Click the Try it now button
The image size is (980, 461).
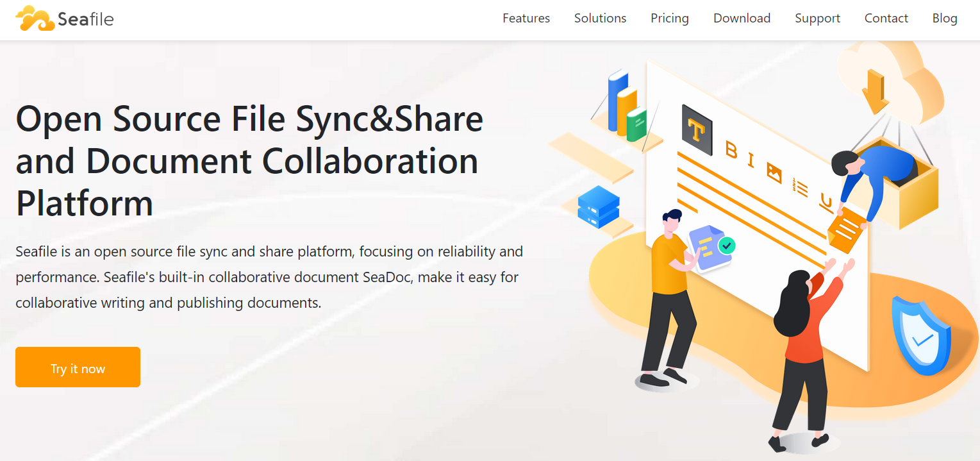coord(78,367)
